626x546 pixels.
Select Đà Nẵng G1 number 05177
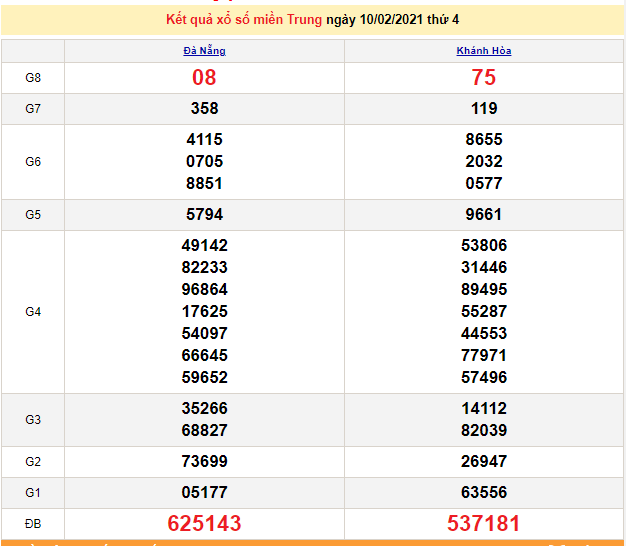pyautogui.click(x=204, y=492)
